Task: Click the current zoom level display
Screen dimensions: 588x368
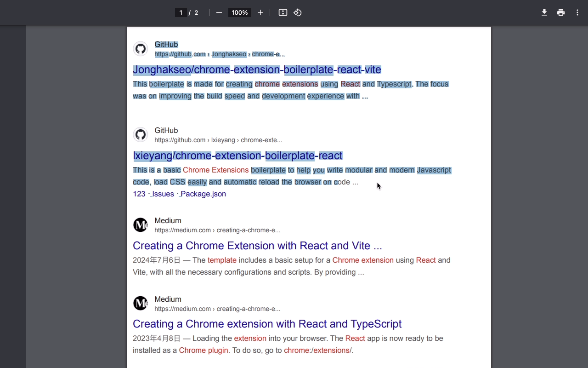Action: click(239, 12)
